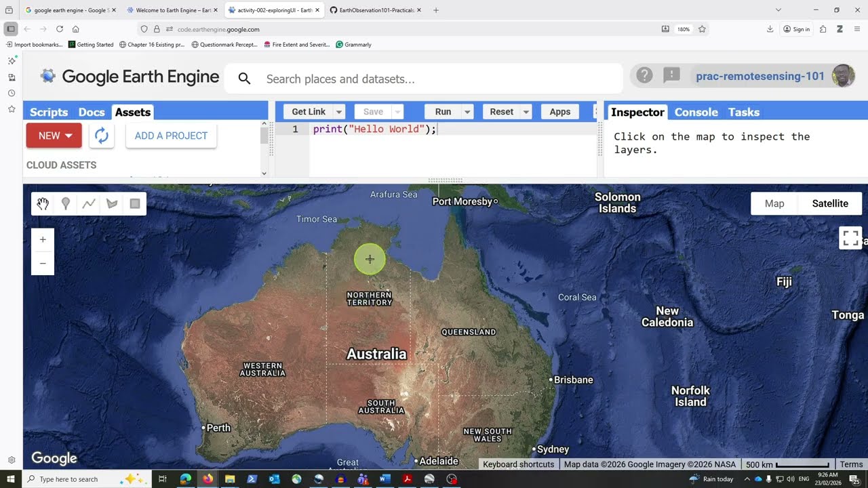Viewport: 868px width, 488px height.
Task: Select the add marker tool
Action: [x=66, y=204]
